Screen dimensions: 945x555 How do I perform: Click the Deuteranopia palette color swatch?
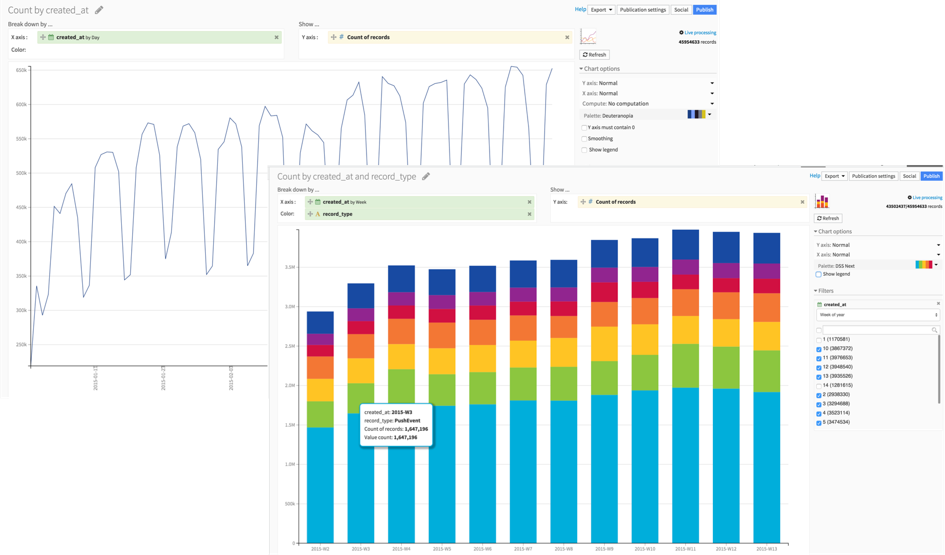(x=697, y=114)
